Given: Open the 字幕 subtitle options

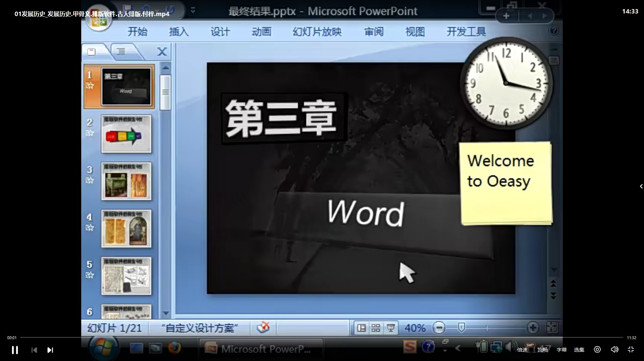Looking at the screenshot, I should click(x=562, y=350).
